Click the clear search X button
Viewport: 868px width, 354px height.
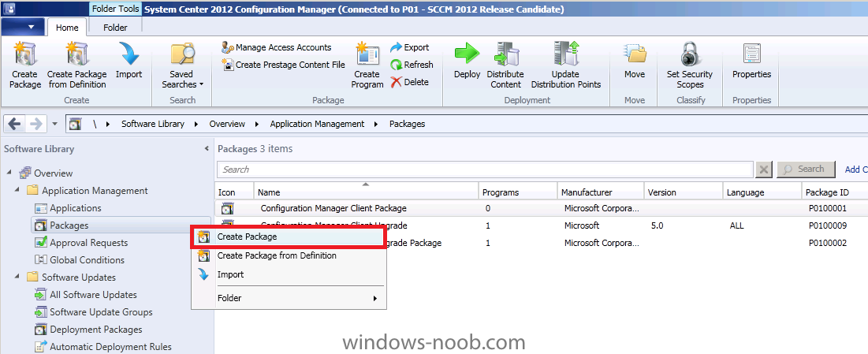tap(764, 170)
